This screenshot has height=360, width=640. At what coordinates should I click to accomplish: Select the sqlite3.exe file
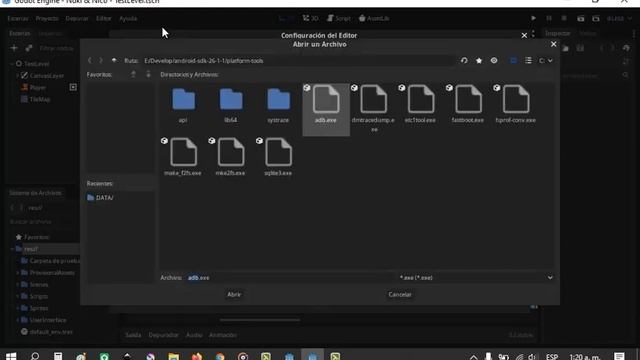(x=278, y=158)
